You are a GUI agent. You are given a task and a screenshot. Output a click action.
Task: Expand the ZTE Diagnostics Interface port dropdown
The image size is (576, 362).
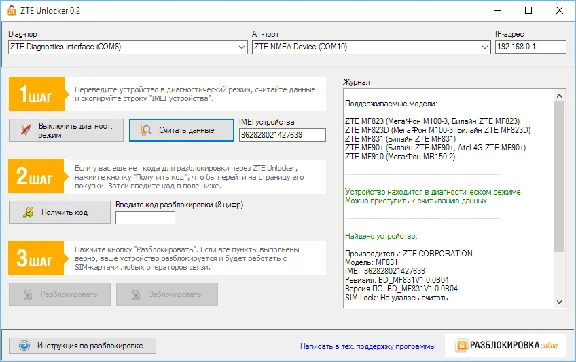(241, 47)
